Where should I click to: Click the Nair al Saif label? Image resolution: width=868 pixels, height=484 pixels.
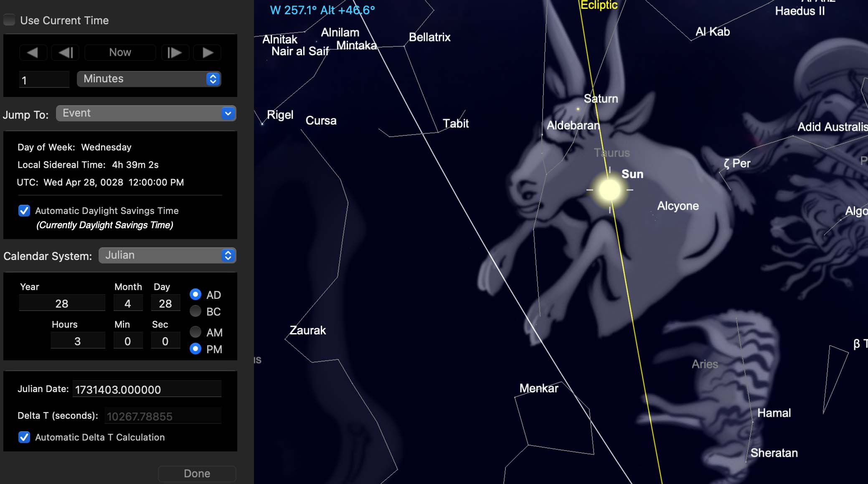click(300, 51)
